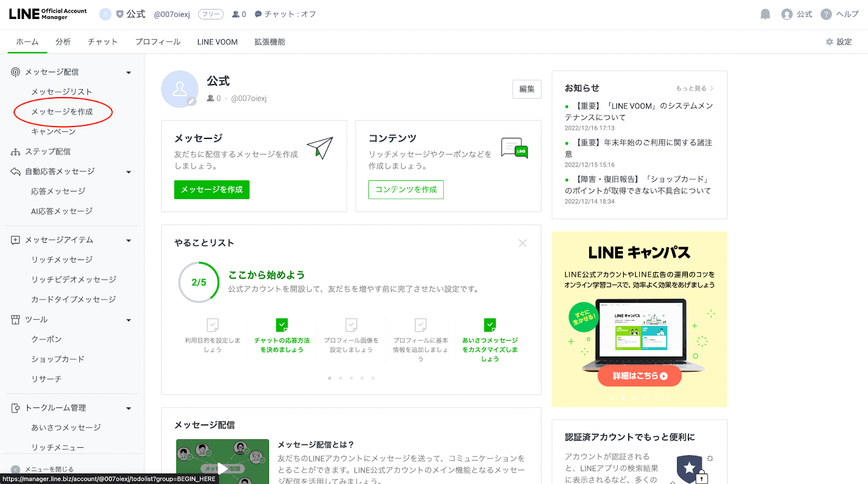Open あいさつメッセージ in sidebar

pos(66,428)
